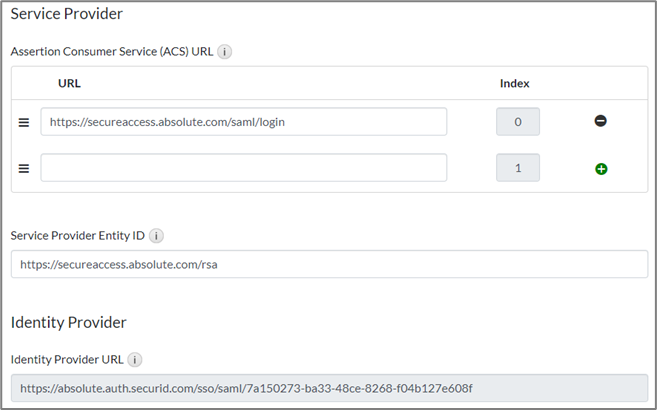Click the Service Provider Entity ID label
Image resolution: width=657 pixels, height=410 pixels.
pos(77,236)
